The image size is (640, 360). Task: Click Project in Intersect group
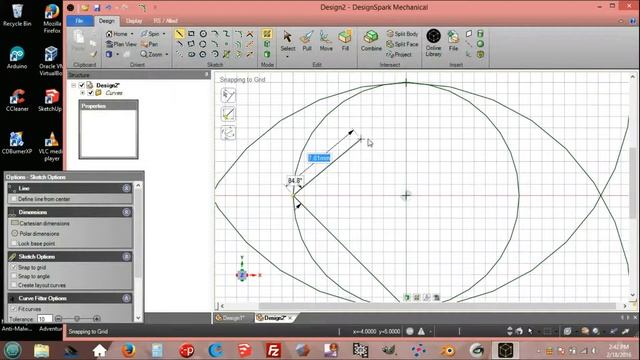(399, 54)
